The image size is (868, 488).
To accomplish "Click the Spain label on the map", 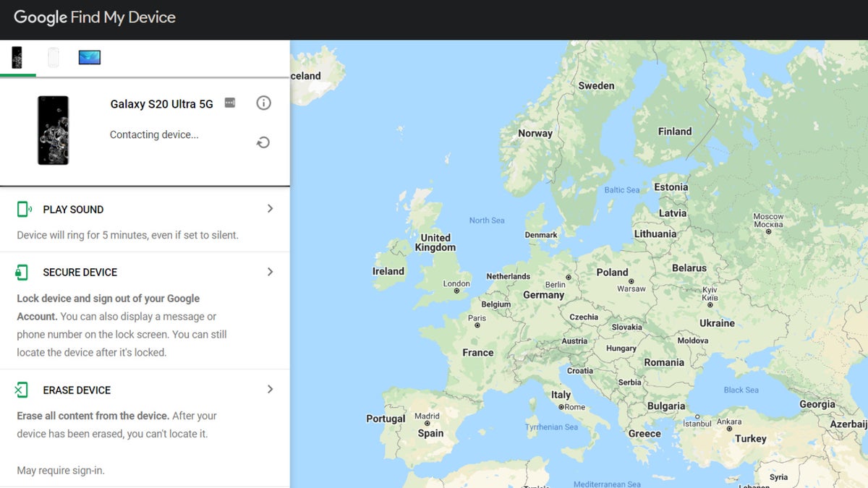I will click(x=430, y=433).
